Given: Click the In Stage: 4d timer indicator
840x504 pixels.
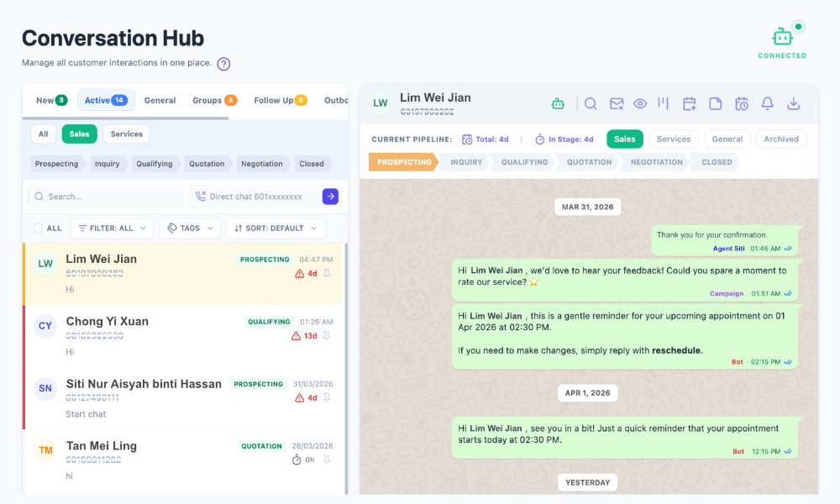Looking at the screenshot, I should (x=564, y=139).
